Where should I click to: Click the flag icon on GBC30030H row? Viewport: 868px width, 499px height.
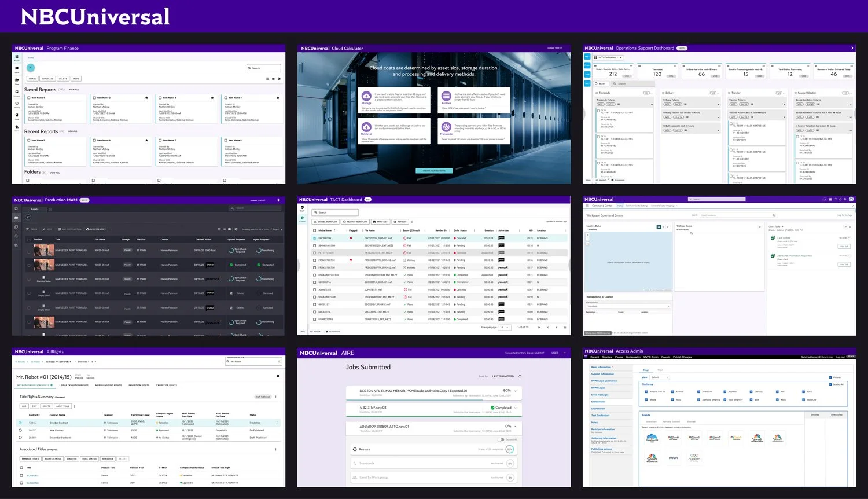[351, 238]
